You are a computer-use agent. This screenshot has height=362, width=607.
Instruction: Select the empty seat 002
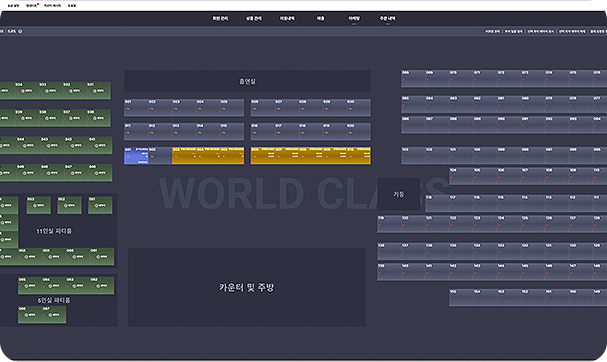coord(160,155)
